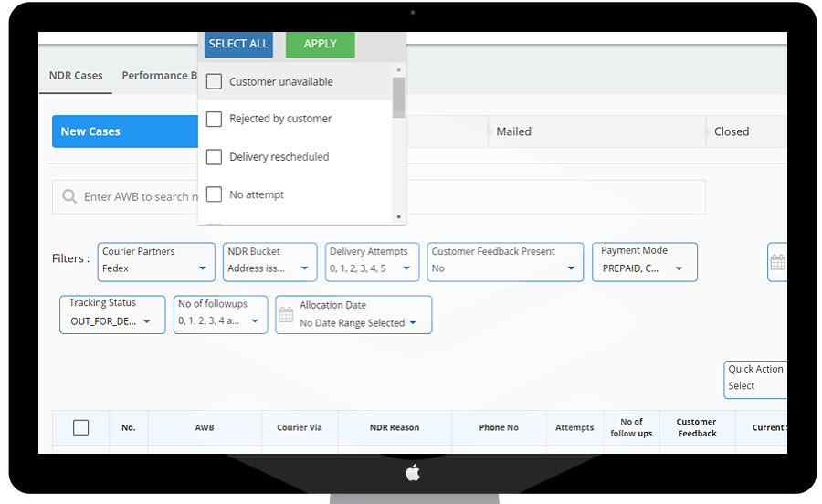822x504 pixels.
Task: Click the Attempts column header
Action: [x=574, y=427]
